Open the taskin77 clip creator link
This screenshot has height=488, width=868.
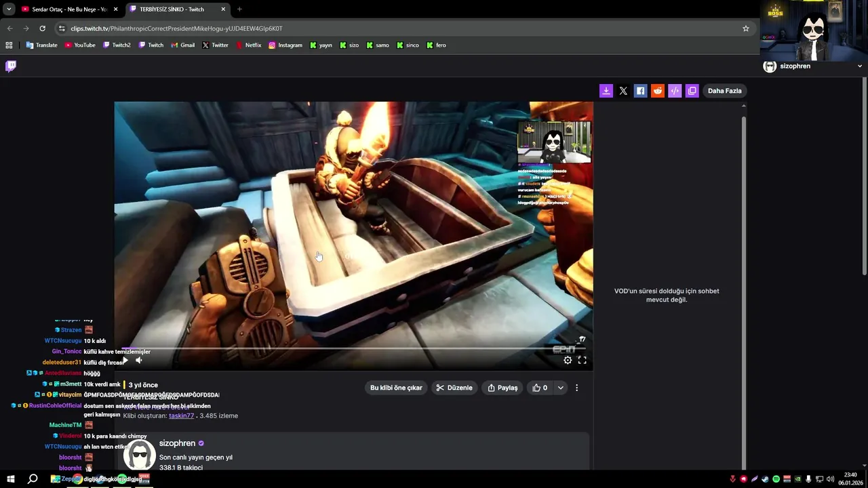pyautogui.click(x=181, y=415)
